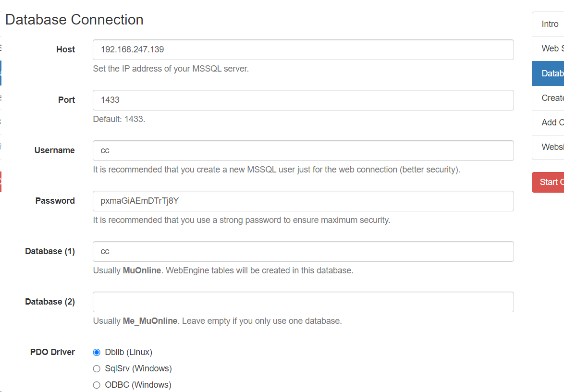
Task: Pick the ODBC (Windows) radio button
Action: (97, 385)
